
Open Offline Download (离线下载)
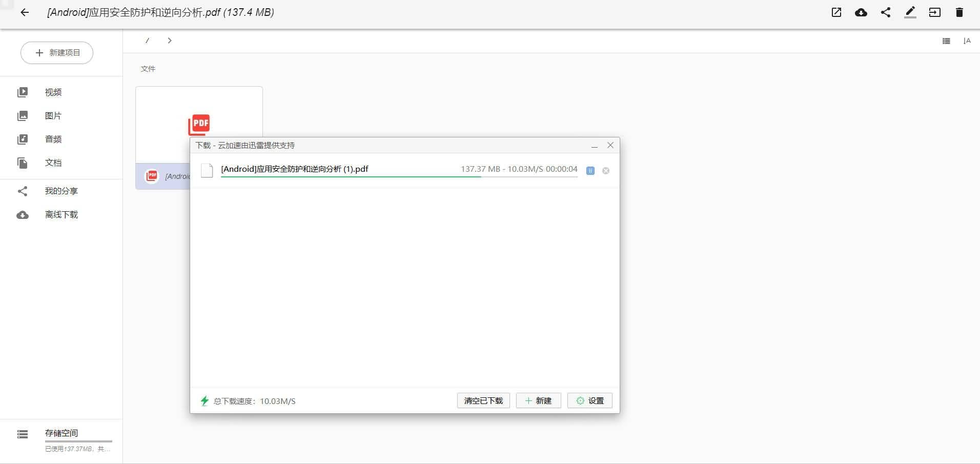pos(62,215)
